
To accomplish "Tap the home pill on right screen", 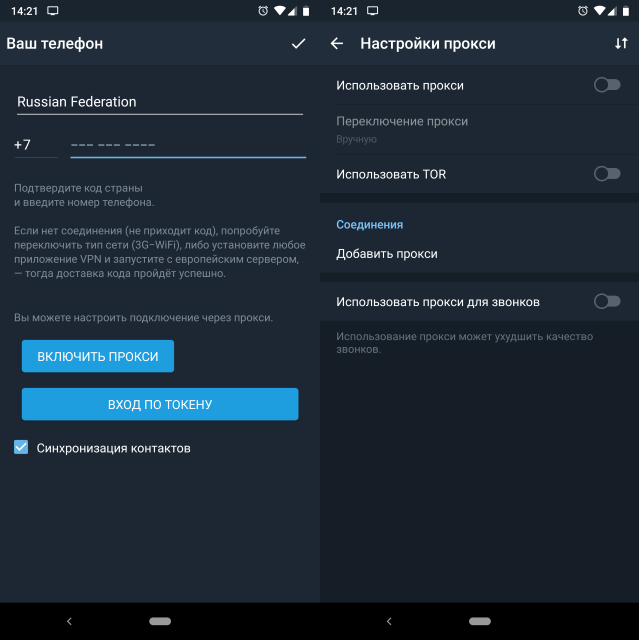I will coord(480,621).
